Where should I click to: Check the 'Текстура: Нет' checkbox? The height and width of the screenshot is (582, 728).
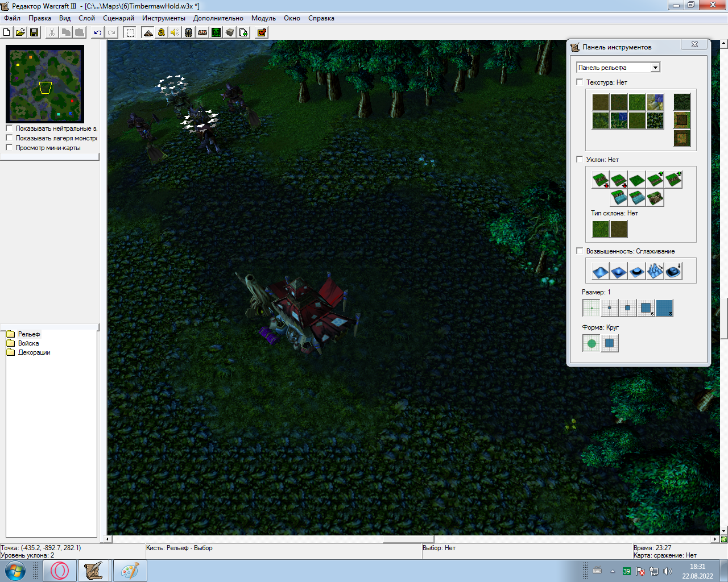[x=580, y=82]
